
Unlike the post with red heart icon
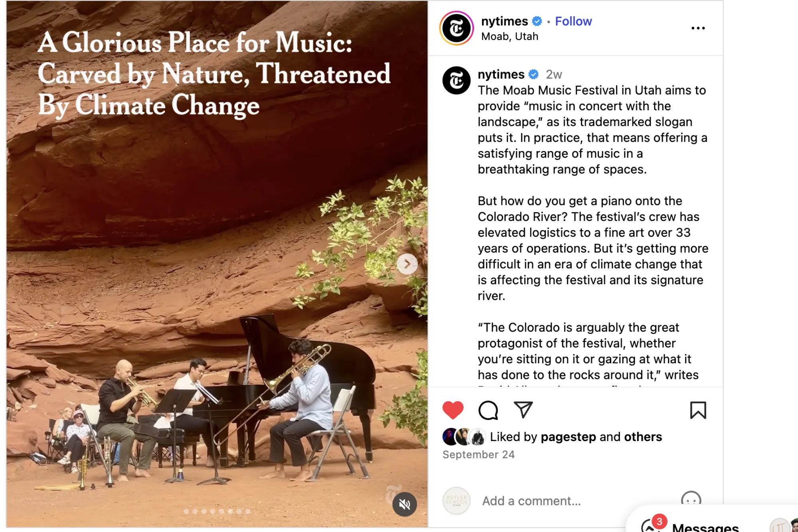click(453, 410)
